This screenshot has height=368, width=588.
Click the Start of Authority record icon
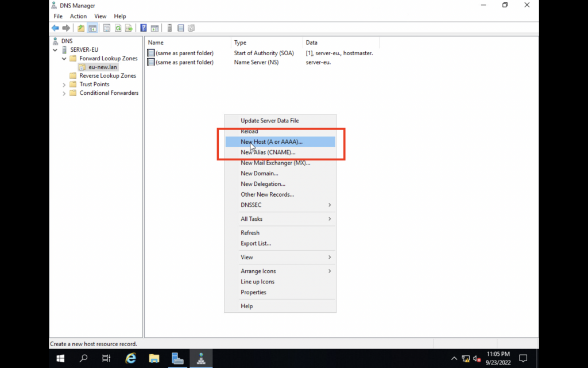[151, 53]
